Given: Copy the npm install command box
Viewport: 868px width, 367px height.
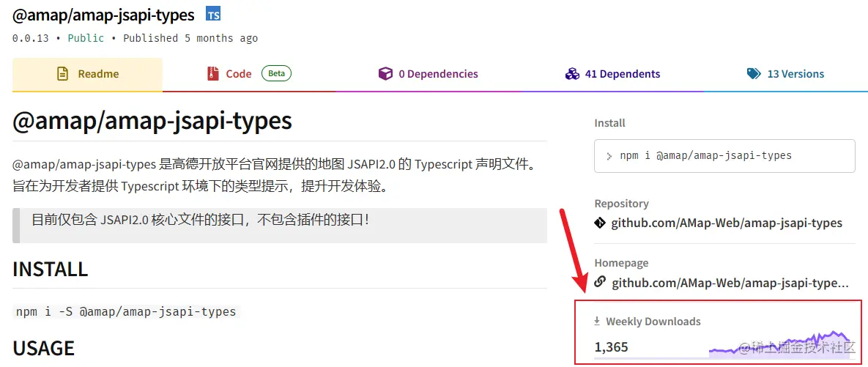Looking at the screenshot, I should point(725,155).
